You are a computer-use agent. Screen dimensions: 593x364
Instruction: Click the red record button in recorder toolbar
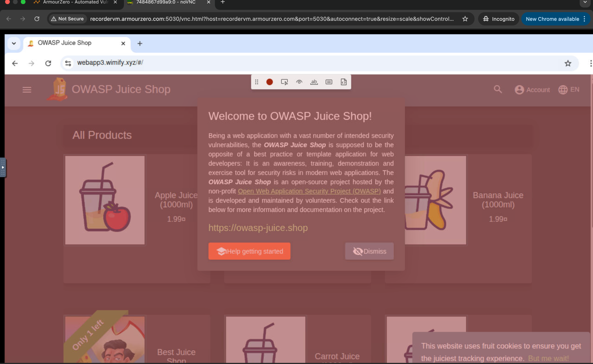click(269, 82)
